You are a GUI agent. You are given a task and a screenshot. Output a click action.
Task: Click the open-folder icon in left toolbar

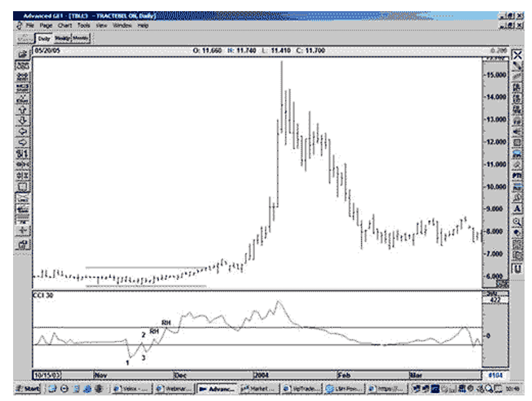[22, 54]
